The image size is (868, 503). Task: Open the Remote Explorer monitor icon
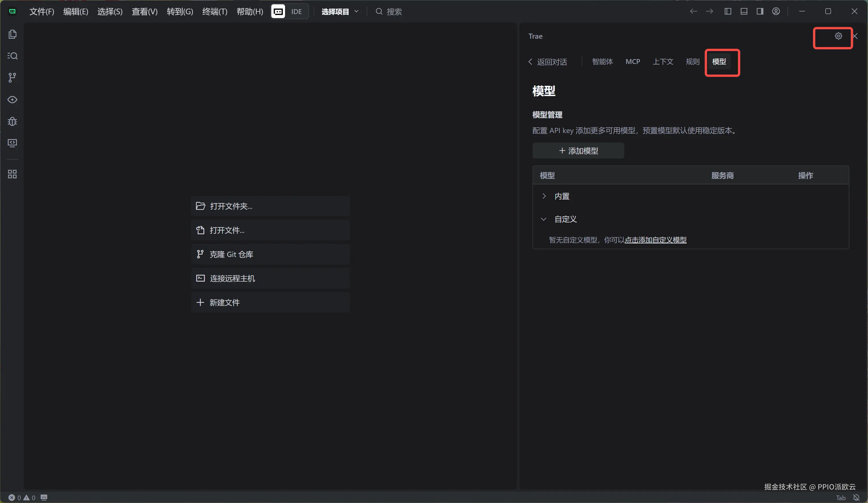pos(12,143)
